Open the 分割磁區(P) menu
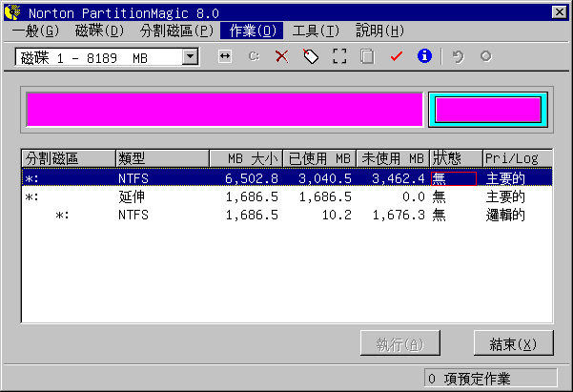The width and height of the screenshot is (573, 392). point(176,31)
